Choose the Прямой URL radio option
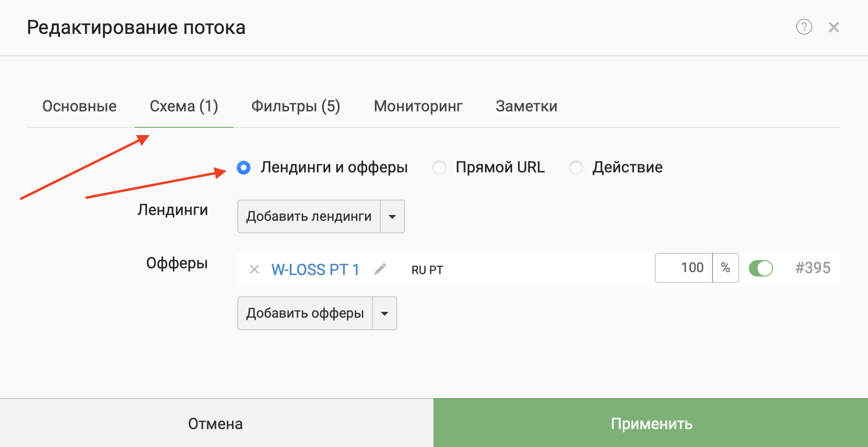The width and height of the screenshot is (868, 447). click(x=439, y=168)
